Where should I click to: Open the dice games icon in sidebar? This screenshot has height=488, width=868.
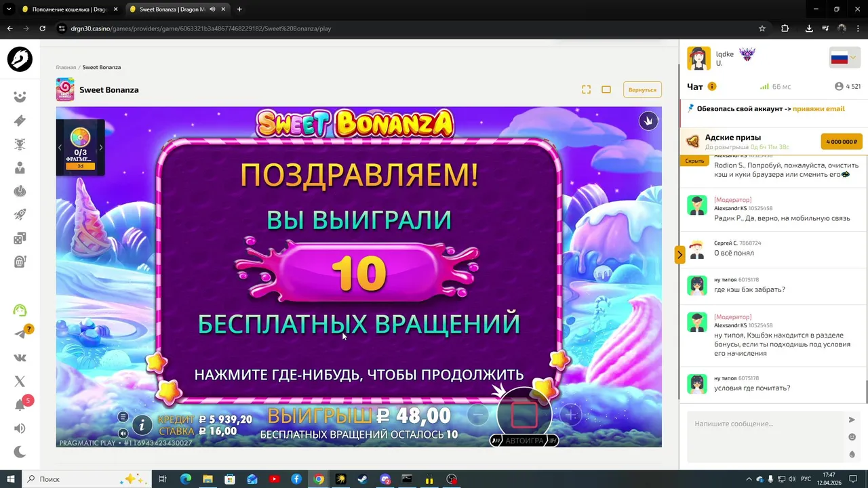[20, 238]
